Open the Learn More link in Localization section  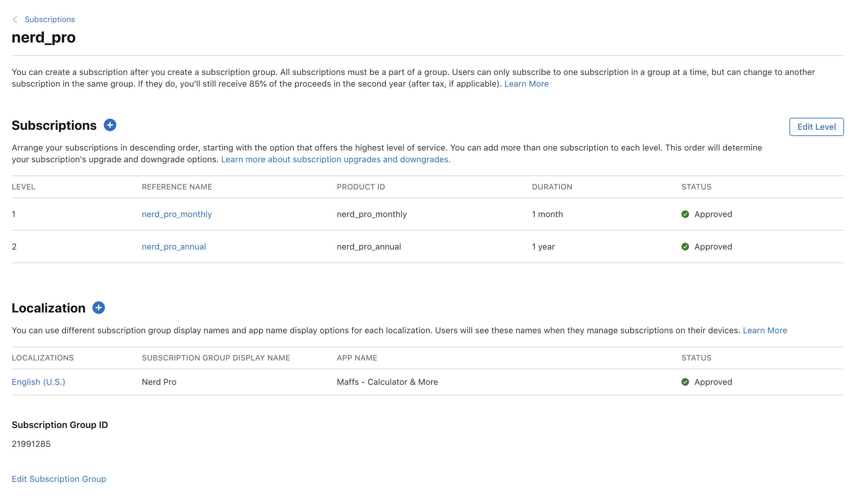click(x=765, y=330)
